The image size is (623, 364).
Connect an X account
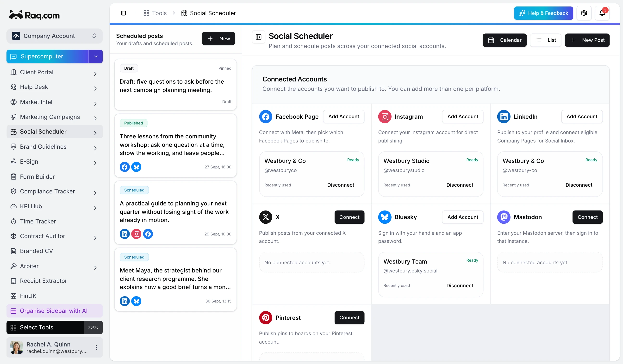coord(349,217)
